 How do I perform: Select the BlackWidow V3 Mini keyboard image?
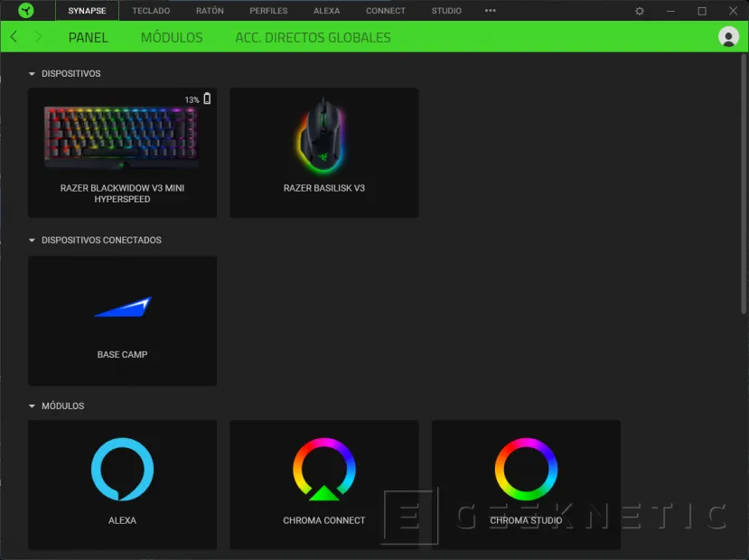121,137
